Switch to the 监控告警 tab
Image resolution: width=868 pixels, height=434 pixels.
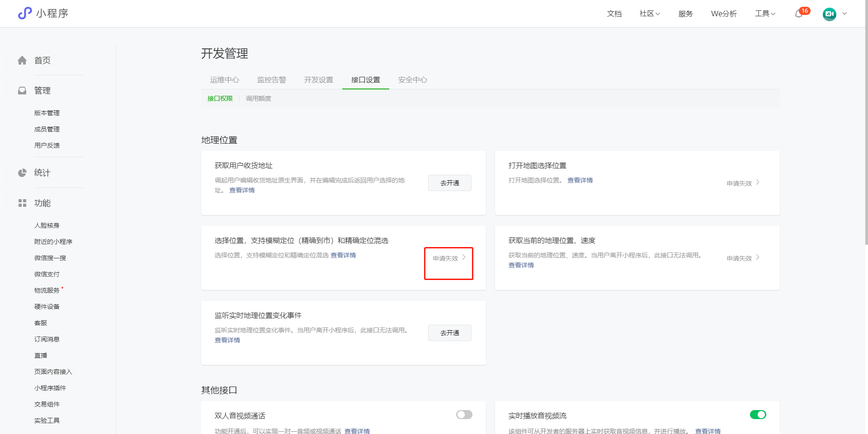point(272,80)
